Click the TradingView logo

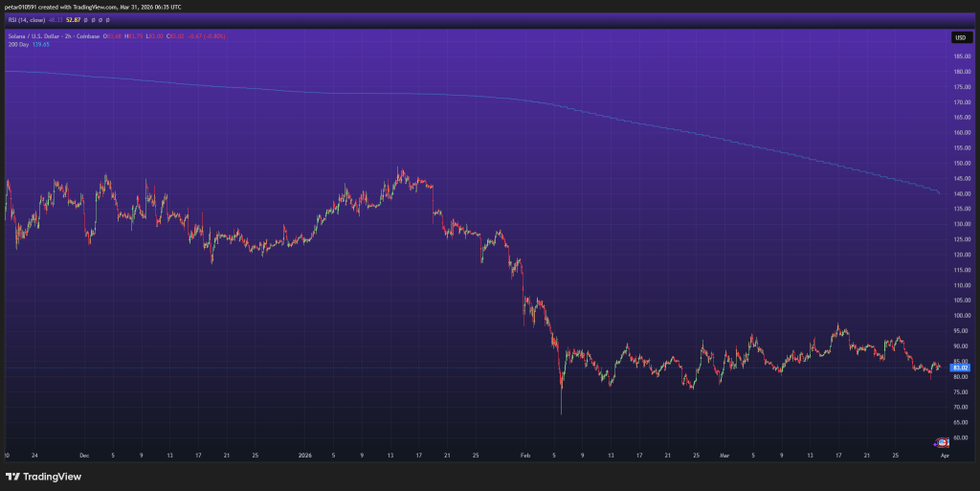pyautogui.click(x=43, y=477)
